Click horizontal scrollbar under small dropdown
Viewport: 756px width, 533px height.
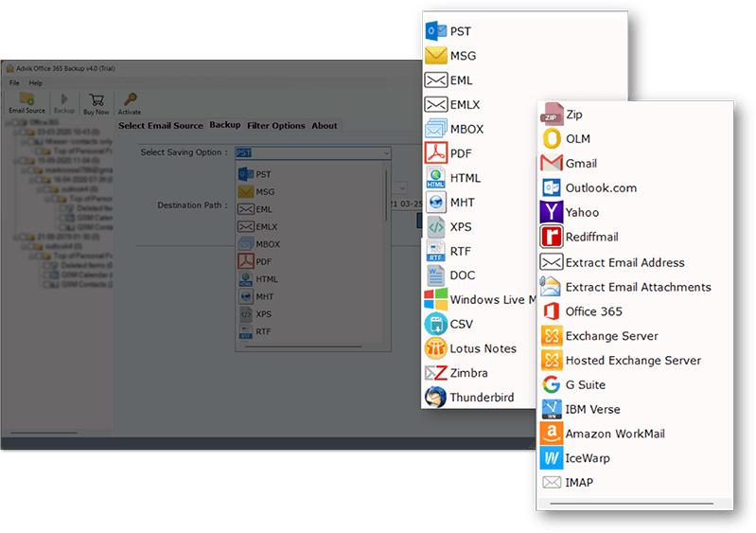[304, 346]
